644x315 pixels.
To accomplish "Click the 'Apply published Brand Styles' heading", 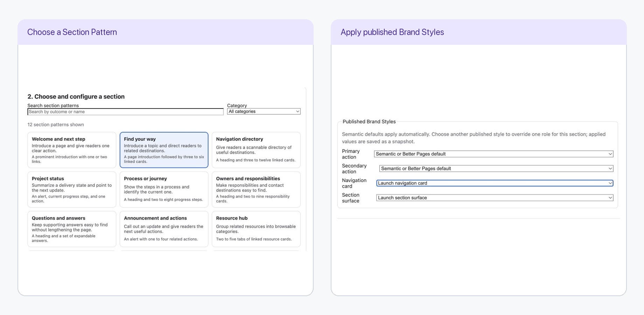I will pyautogui.click(x=392, y=32).
